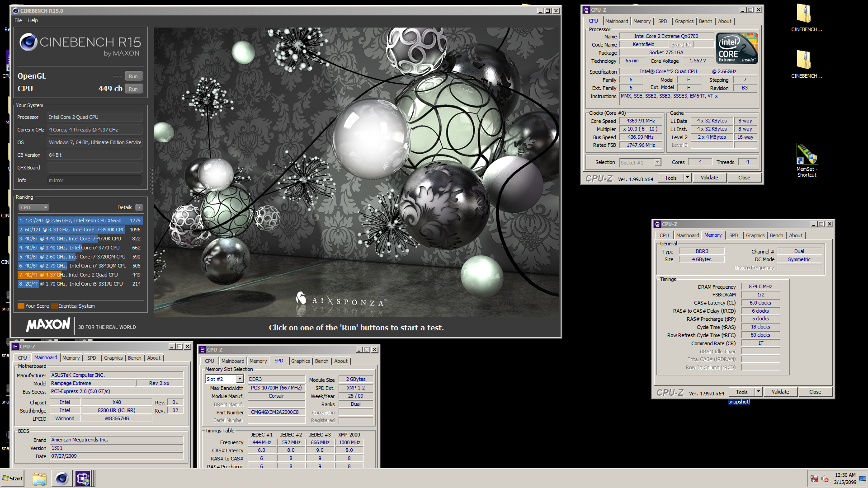Open Bench tab in CPU-Z SPD window
868x488 pixels.
pos(322,361)
